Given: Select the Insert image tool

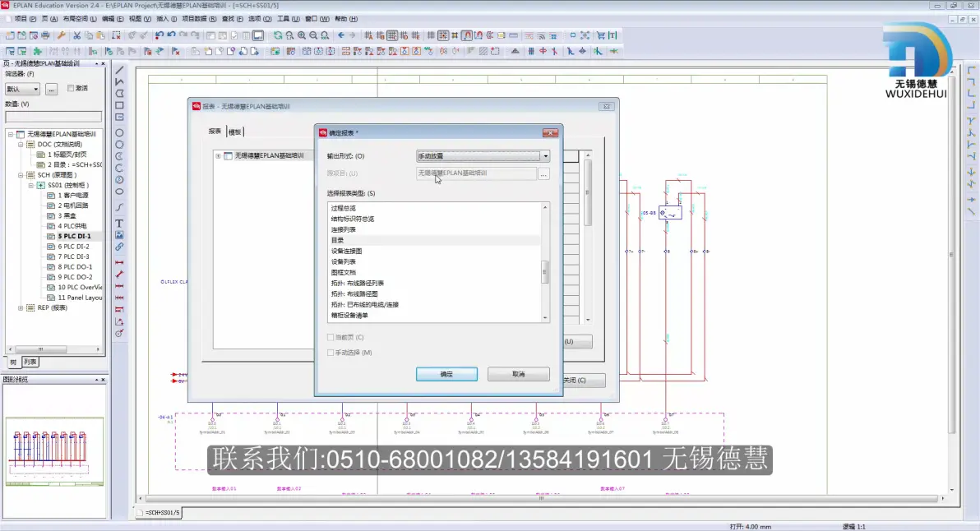Looking at the screenshot, I should coord(119,235).
